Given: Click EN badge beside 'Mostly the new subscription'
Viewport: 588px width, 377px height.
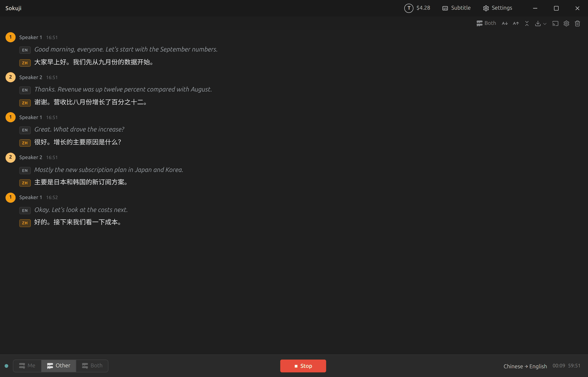Looking at the screenshot, I should click(25, 170).
